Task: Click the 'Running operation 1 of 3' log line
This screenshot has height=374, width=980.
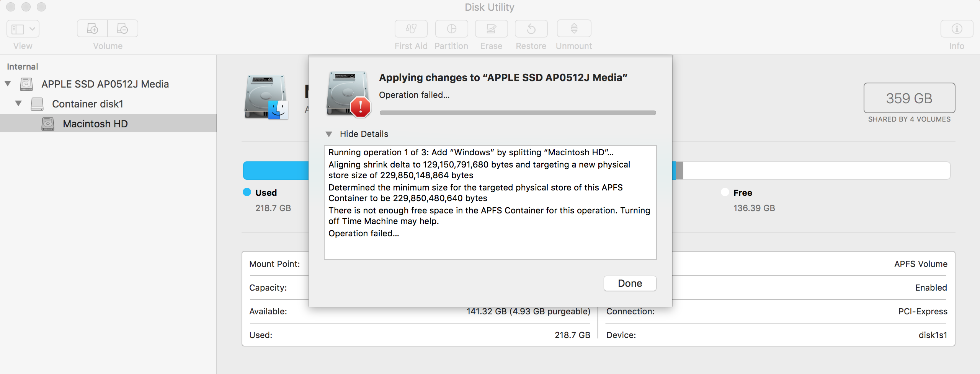Action: (471, 152)
